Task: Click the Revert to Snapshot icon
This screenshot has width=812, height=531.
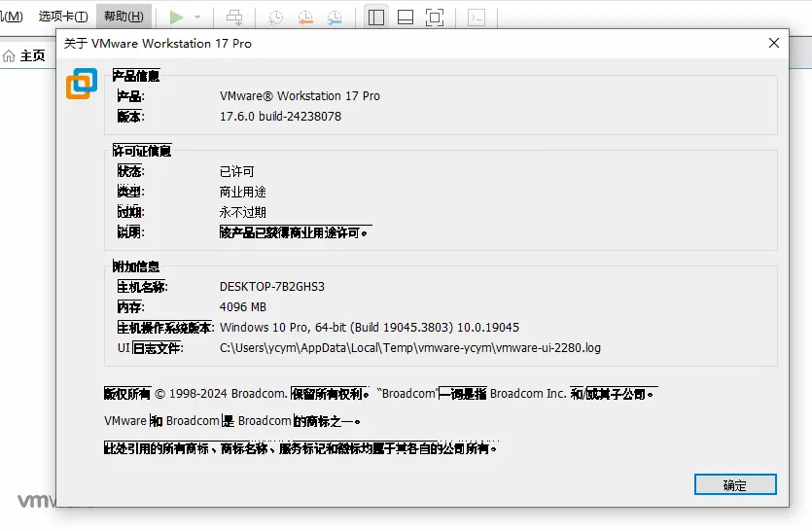Action: point(305,18)
